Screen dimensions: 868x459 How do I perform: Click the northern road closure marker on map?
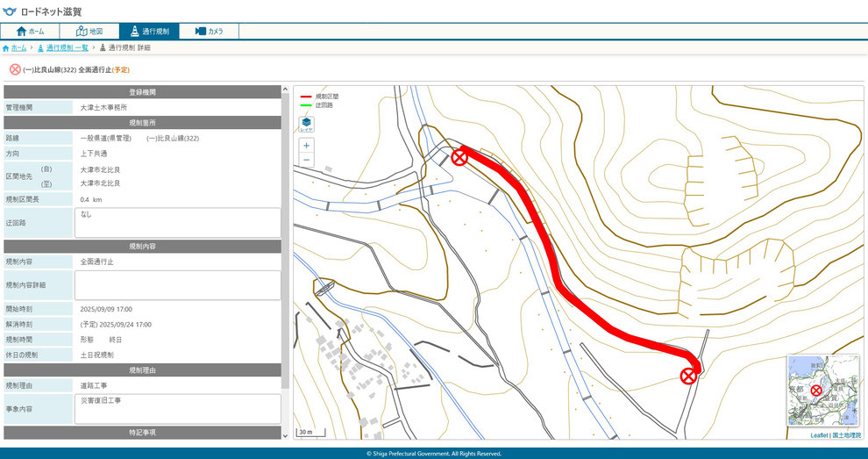coord(459,157)
